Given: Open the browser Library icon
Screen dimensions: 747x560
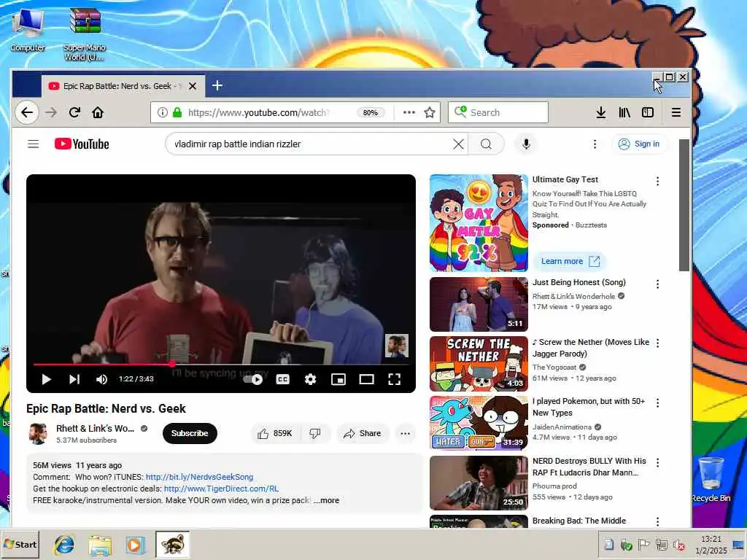Looking at the screenshot, I should point(624,113).
